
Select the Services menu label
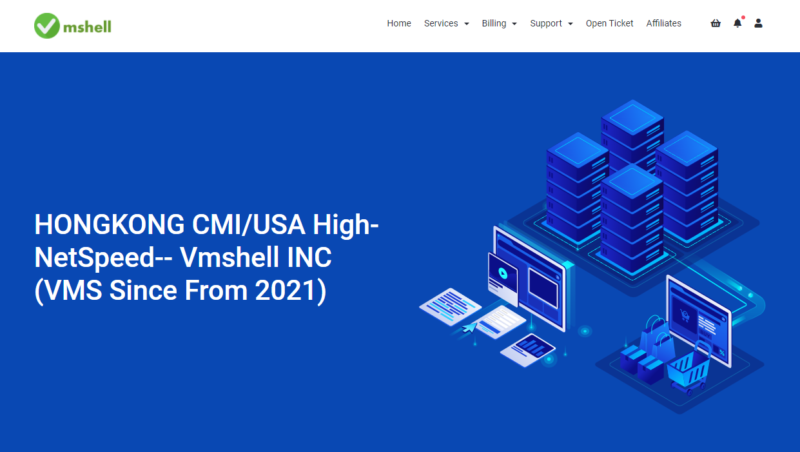(x=441, y=23)
